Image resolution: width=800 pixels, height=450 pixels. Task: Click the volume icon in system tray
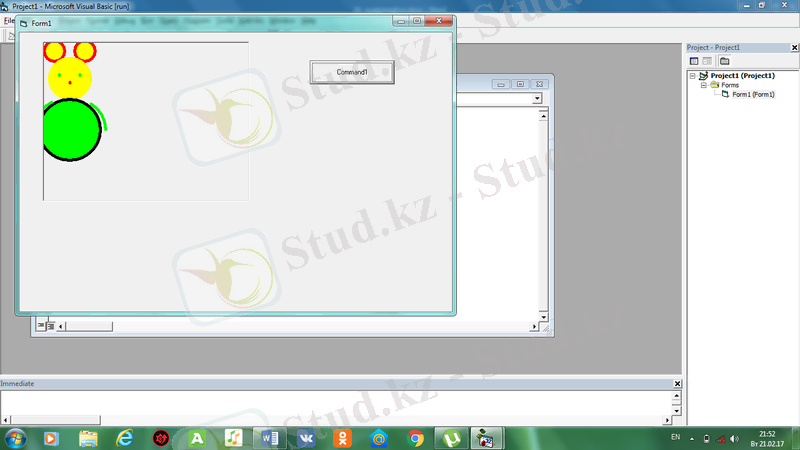[x=734, y=438]
